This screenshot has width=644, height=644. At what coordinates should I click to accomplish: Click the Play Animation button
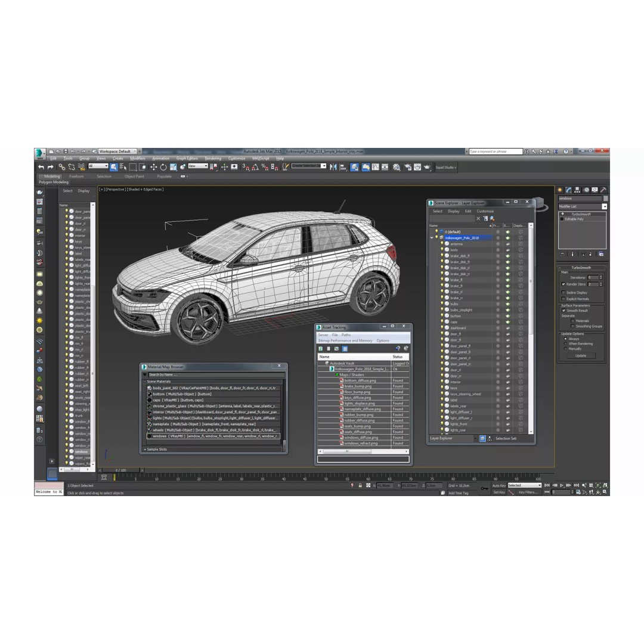[x=562, y=485]
